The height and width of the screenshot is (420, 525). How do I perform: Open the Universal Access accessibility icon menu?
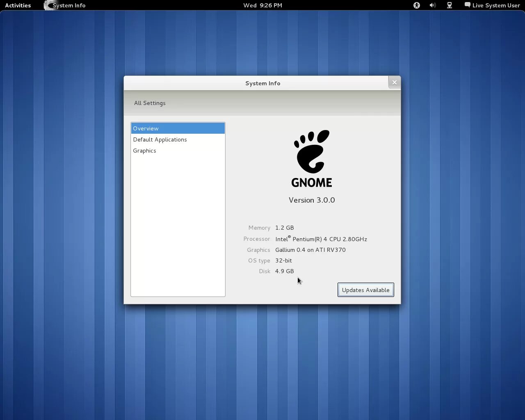point(417,5)
